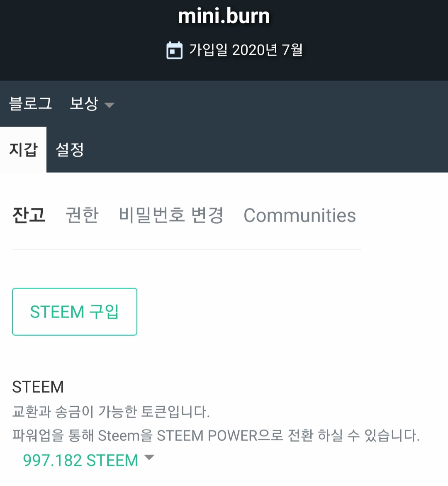This screenshot has width=448, height=486.
Task: Click the 가입일 2020년 7월 join date text
Action: pos(246,50)
